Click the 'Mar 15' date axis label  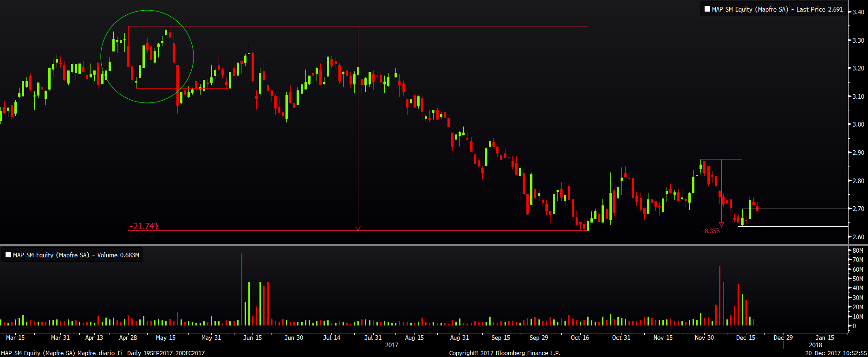pyautogui.click(x=15, y=338)
